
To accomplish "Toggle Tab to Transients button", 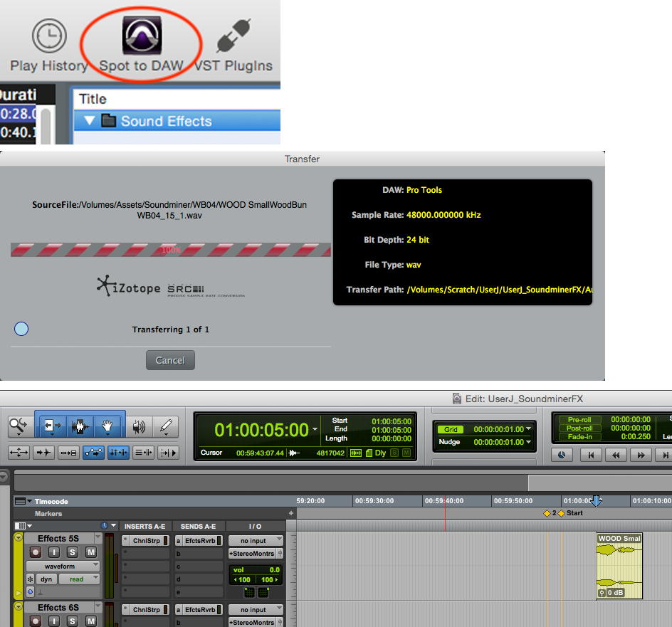I will pos(43,453).
